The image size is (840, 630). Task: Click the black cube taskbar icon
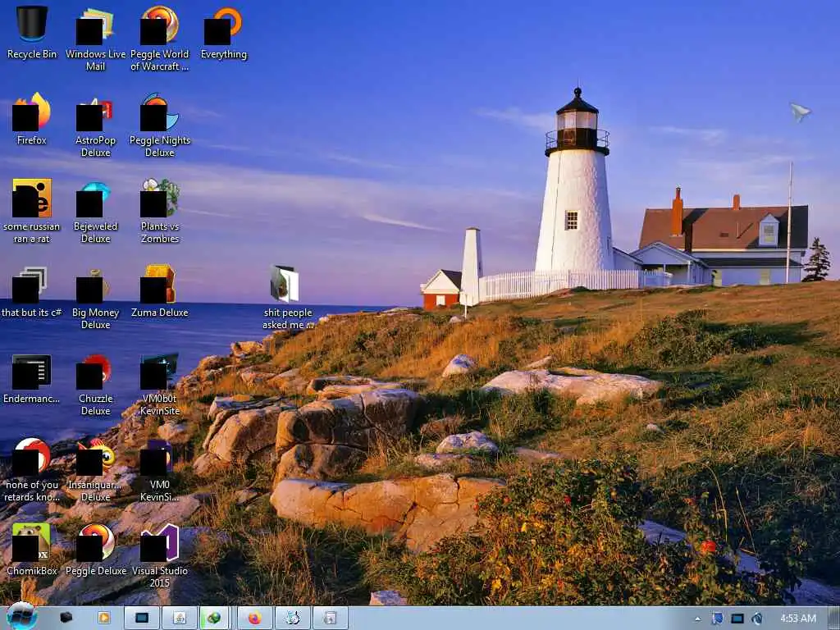click(66, 618)
